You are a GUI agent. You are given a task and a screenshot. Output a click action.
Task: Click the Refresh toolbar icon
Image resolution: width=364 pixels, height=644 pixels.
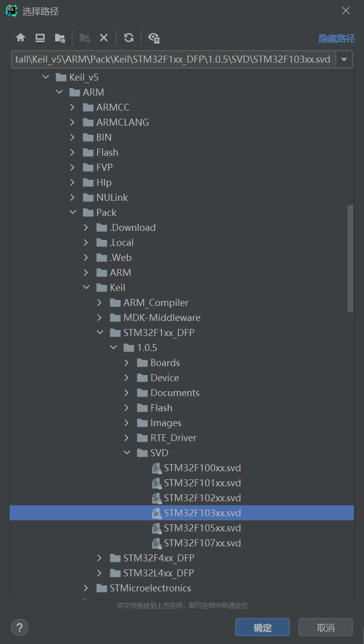click(x=129, y=38)
